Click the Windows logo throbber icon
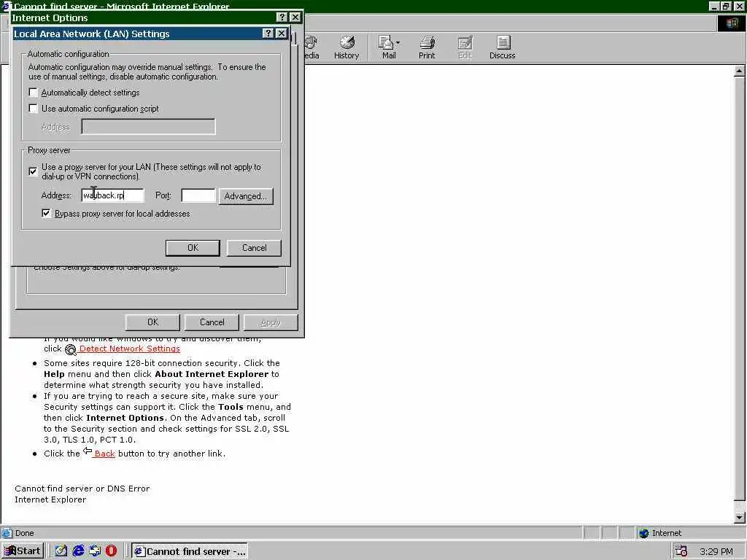Screen dimensions: 747x560 (x=731, y=23)
